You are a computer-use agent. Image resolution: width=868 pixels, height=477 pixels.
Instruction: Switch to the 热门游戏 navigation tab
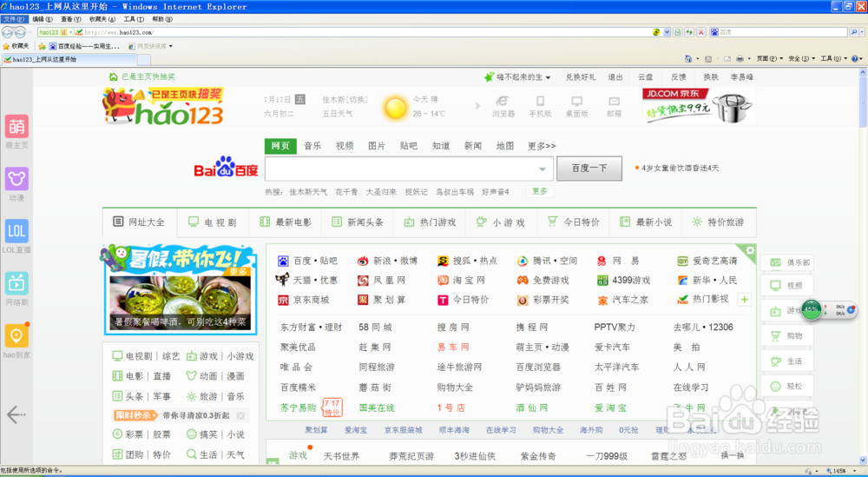point(429,222)
